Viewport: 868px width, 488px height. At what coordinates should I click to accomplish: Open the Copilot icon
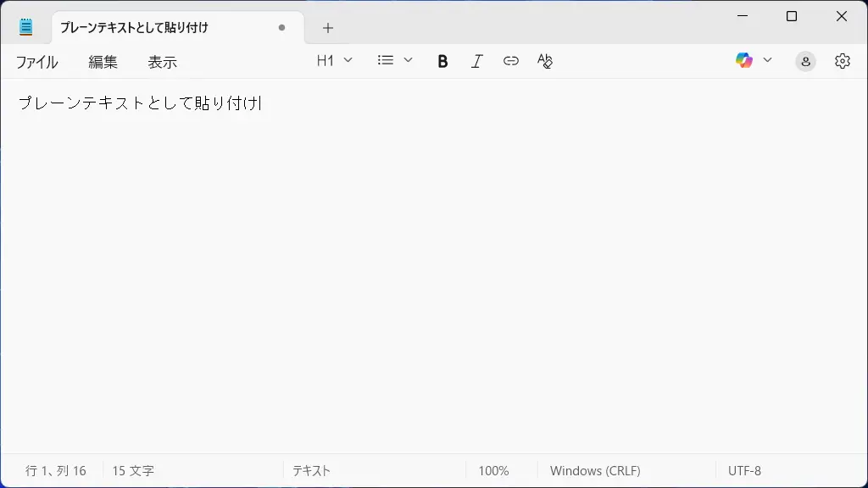[x=744, y=61]
